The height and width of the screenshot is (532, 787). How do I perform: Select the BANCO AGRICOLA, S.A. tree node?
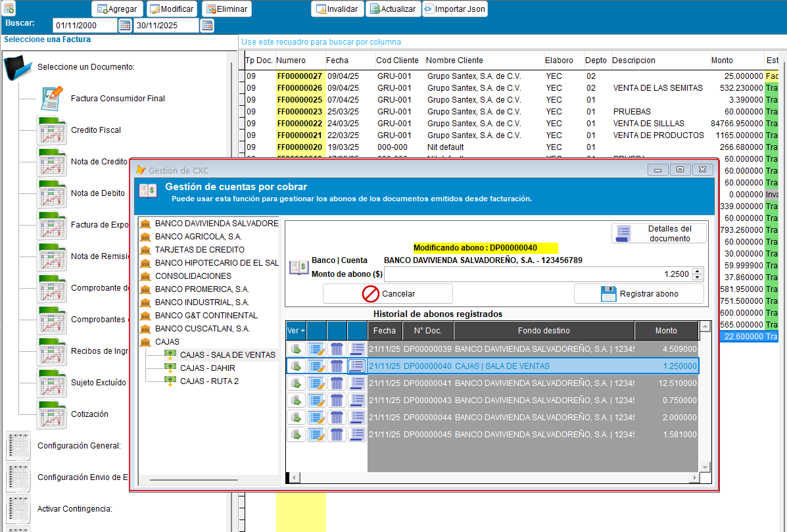coord(198,236)
